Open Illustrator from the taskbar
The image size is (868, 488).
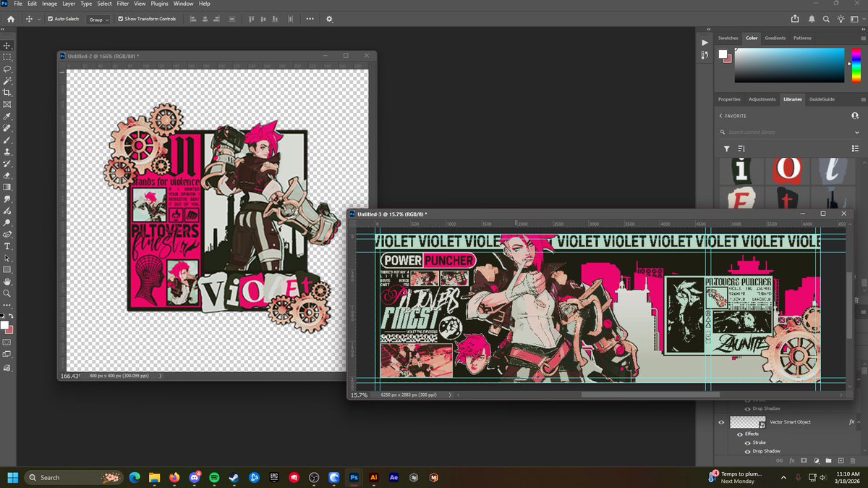374,477
